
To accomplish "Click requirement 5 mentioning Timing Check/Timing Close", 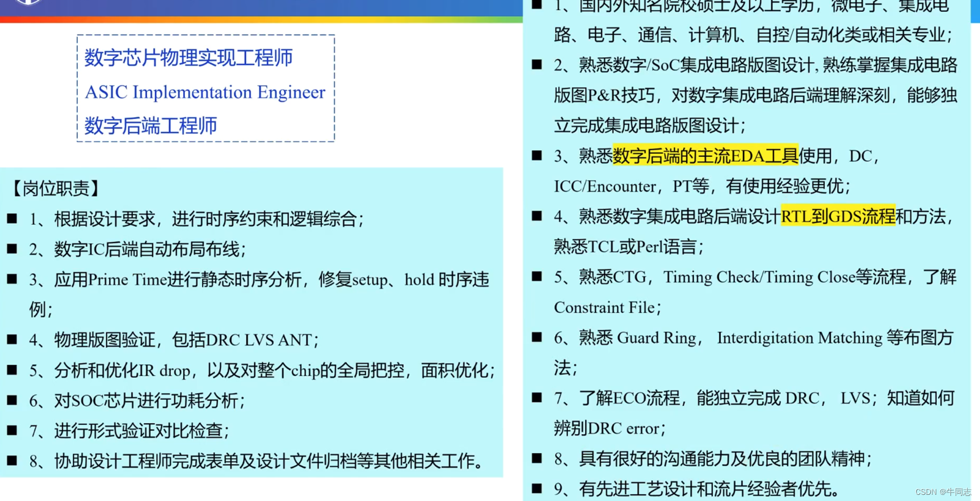I will click(755, 292).
